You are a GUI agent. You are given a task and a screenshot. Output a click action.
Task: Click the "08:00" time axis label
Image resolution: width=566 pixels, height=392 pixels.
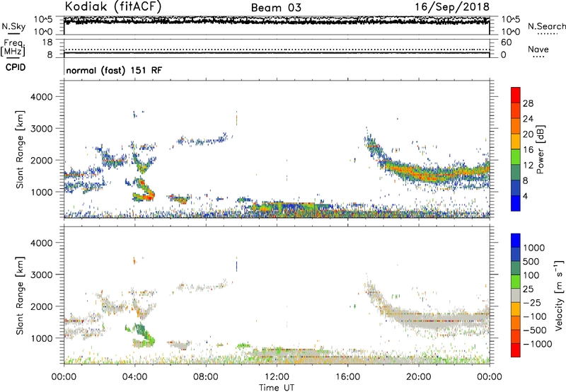point(206,377)
